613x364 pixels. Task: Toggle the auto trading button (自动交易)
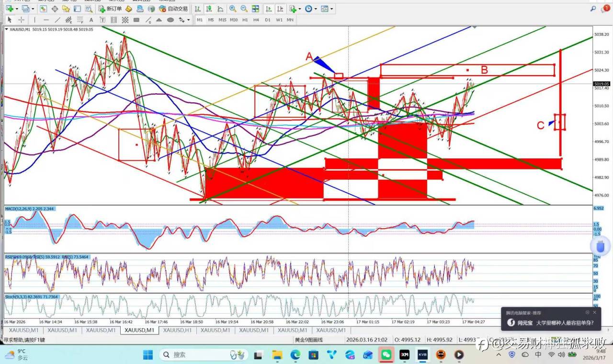pos(173,9)
